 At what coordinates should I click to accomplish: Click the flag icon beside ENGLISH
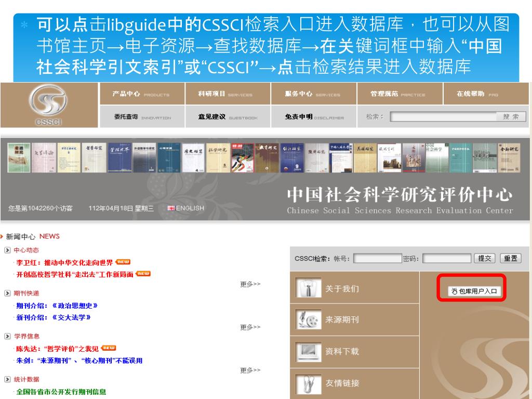(x=171, y=208)
